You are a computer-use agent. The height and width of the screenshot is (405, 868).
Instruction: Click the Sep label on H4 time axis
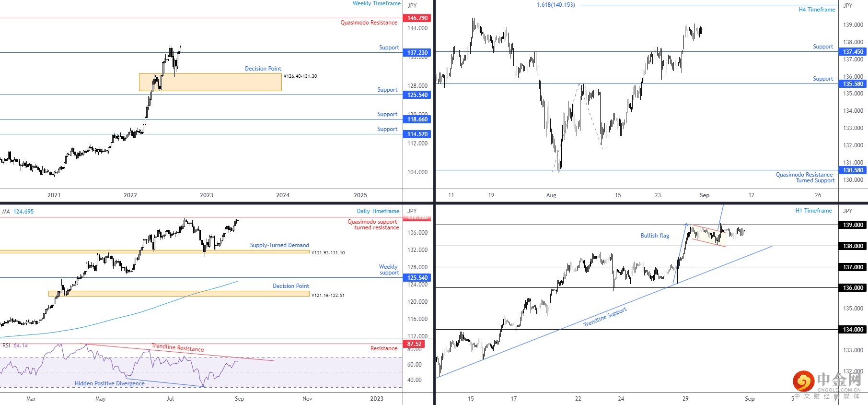705,195
